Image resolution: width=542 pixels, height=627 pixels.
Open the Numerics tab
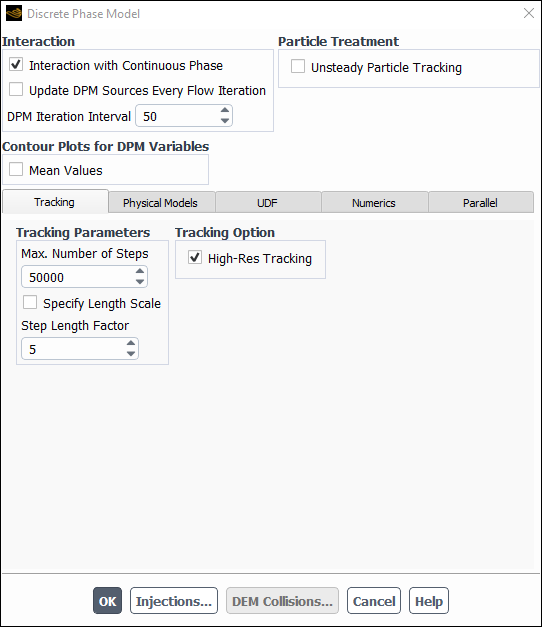(x=374, y=202)
